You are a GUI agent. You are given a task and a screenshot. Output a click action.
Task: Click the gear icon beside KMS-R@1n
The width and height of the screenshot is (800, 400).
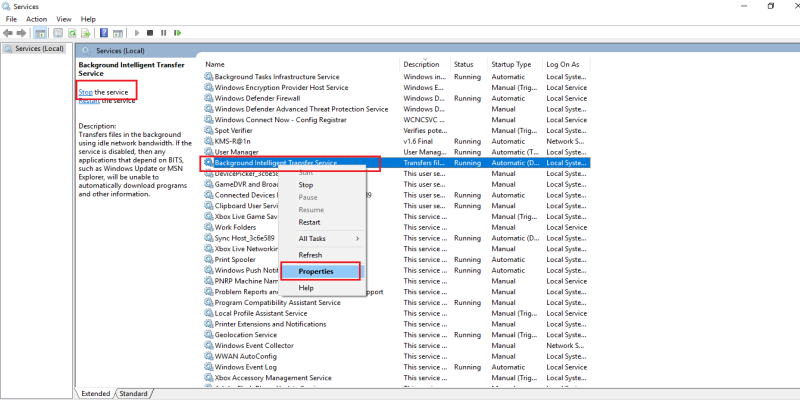(209, 141)
